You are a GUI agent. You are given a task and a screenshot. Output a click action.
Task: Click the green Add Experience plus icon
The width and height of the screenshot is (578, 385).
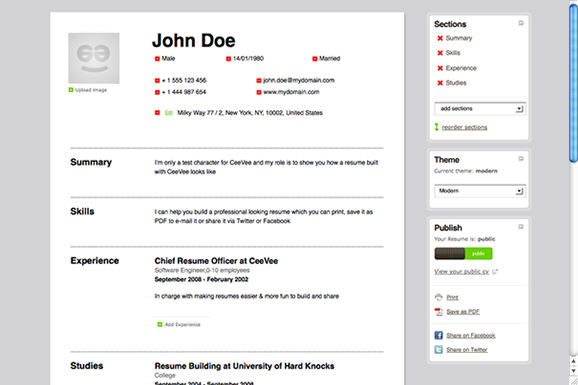pyautogui.click(x=160, y=325)
